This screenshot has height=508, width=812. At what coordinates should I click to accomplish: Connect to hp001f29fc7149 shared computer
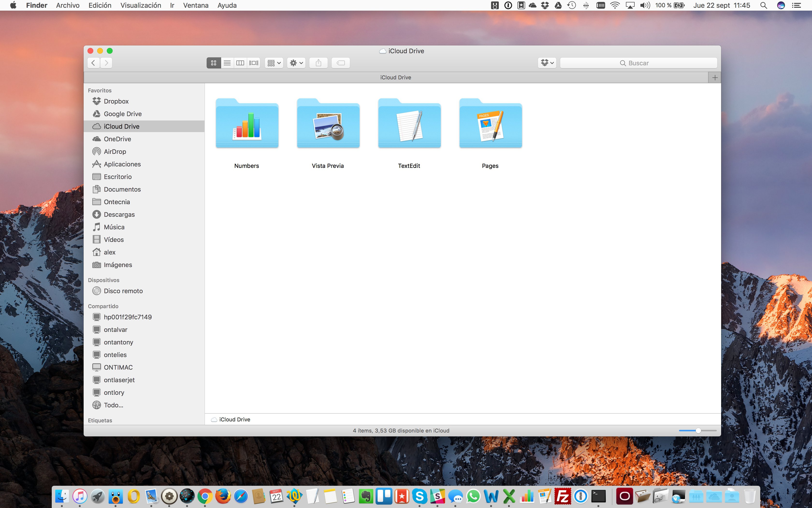click(144, 317)
